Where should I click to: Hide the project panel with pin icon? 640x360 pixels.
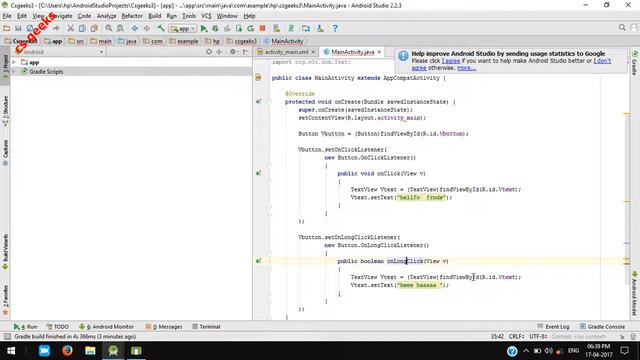point(245,52)
